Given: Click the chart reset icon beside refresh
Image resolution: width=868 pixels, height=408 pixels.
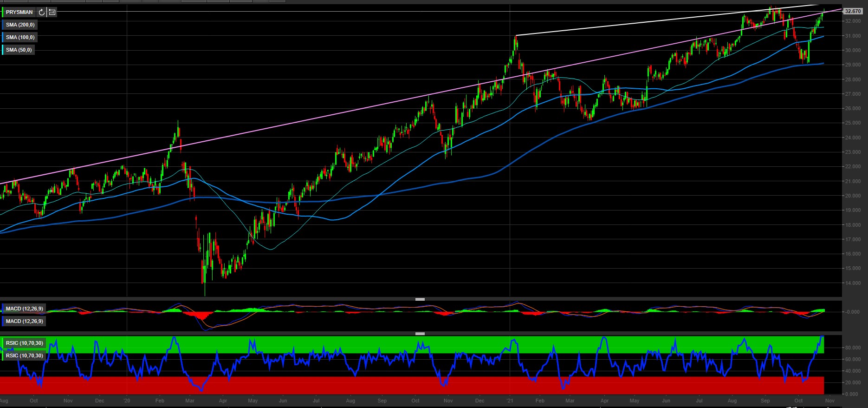Looking at the screenshot, I should pyautogui.click(x=52, y=12).
